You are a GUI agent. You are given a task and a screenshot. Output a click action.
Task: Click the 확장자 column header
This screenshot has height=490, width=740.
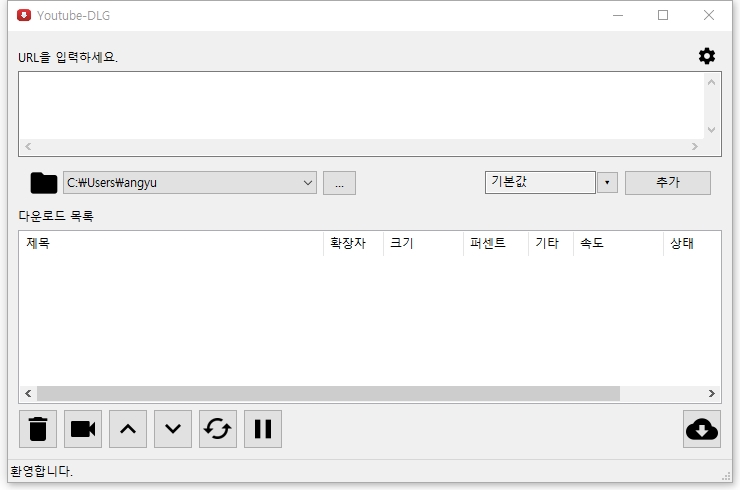353,243
